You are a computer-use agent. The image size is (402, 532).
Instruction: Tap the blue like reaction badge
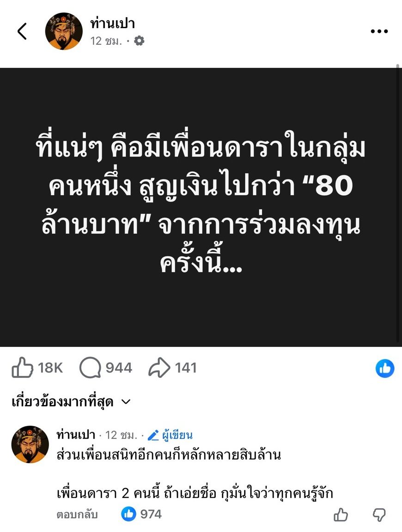click(x=385, y=368)
